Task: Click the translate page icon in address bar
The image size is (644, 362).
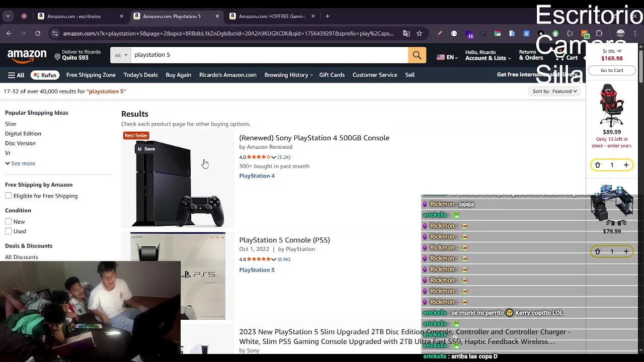Action: click(407, 34)
